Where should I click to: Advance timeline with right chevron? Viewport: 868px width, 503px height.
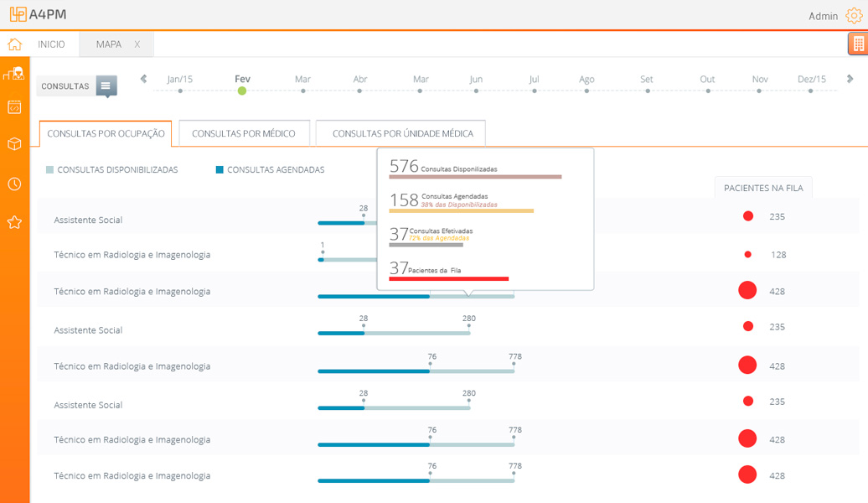point(850,79)
